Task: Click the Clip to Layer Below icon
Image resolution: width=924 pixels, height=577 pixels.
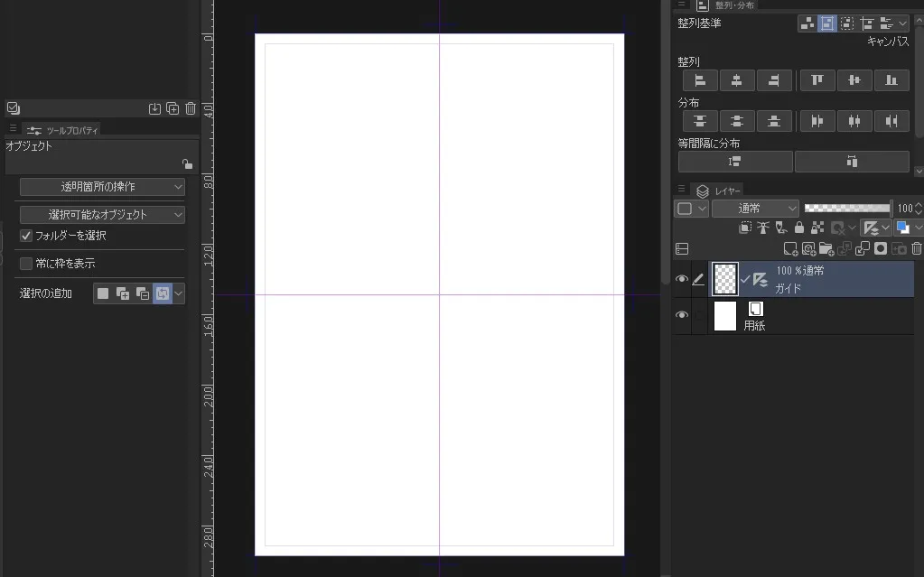Action: pos(745,227)
